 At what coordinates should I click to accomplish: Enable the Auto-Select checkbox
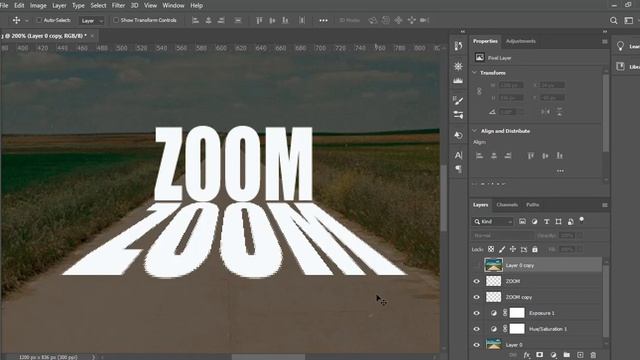click(39, 20)
